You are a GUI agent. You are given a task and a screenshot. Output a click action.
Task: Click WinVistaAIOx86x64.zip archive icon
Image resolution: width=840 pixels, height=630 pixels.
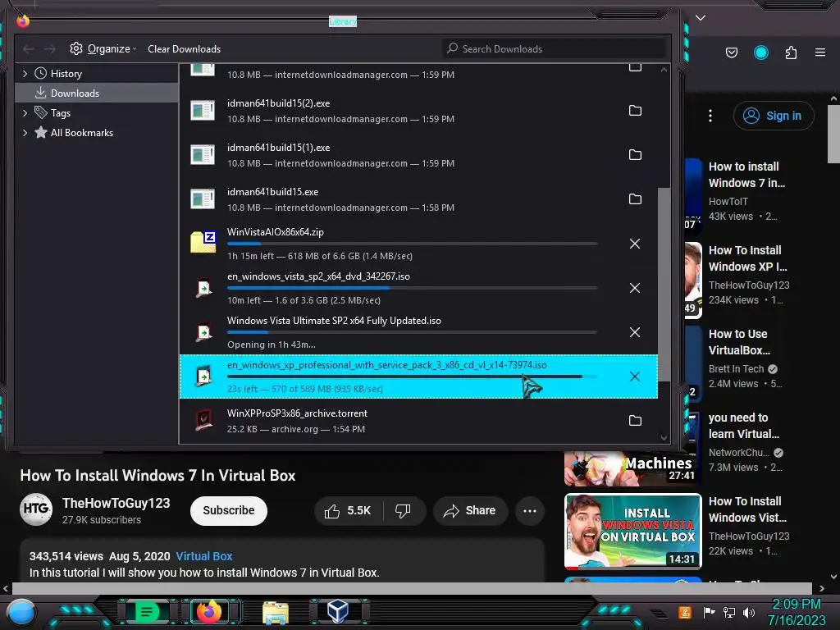click(x=203, y=242)
